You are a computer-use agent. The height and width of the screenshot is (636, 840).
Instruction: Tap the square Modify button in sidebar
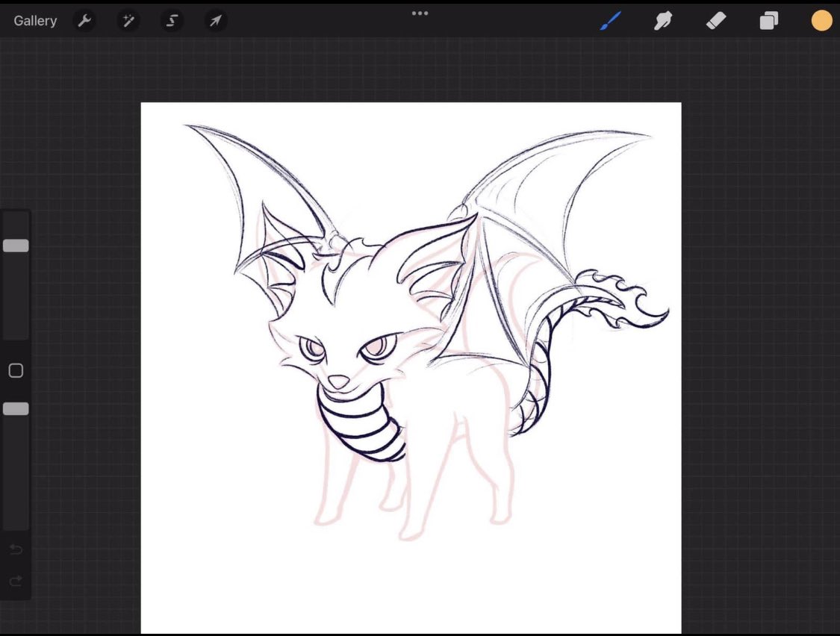pos(16,370)
